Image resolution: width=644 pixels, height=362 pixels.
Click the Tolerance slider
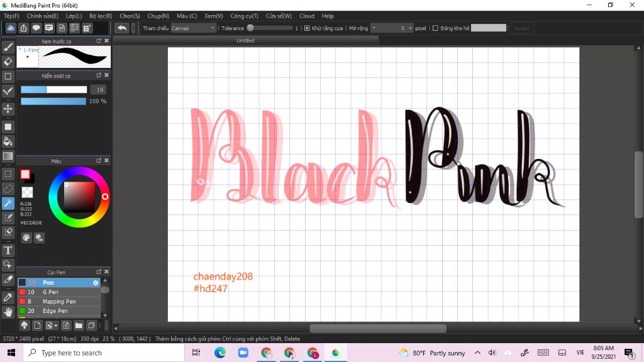(x=270, y=28)
